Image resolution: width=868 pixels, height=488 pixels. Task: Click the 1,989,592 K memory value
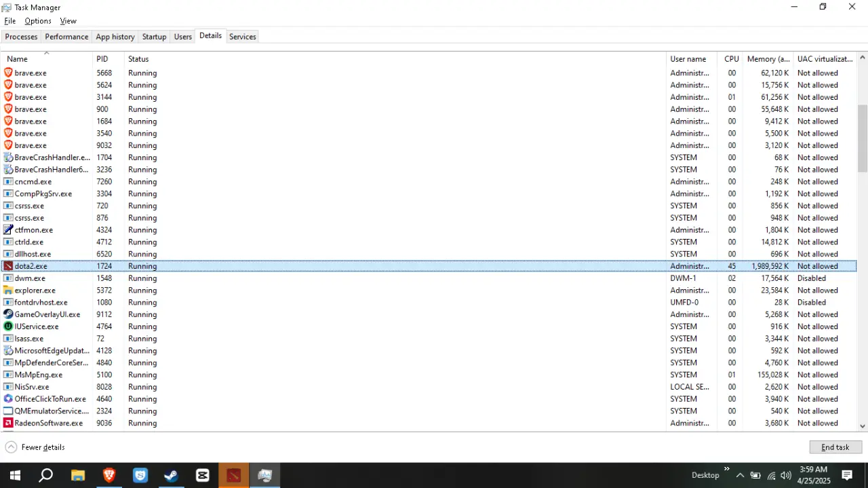[770, 266]
